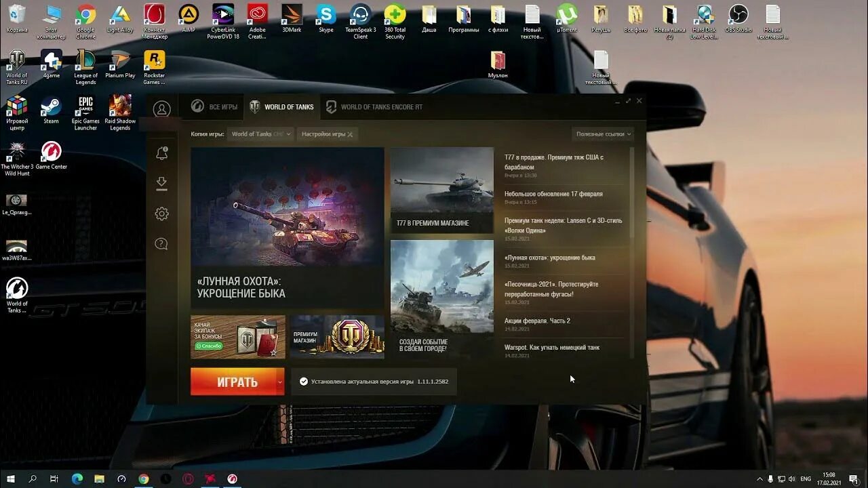868x488 pixels.
Task: Open the Лунная охота main banner
Action: point(288,228)
